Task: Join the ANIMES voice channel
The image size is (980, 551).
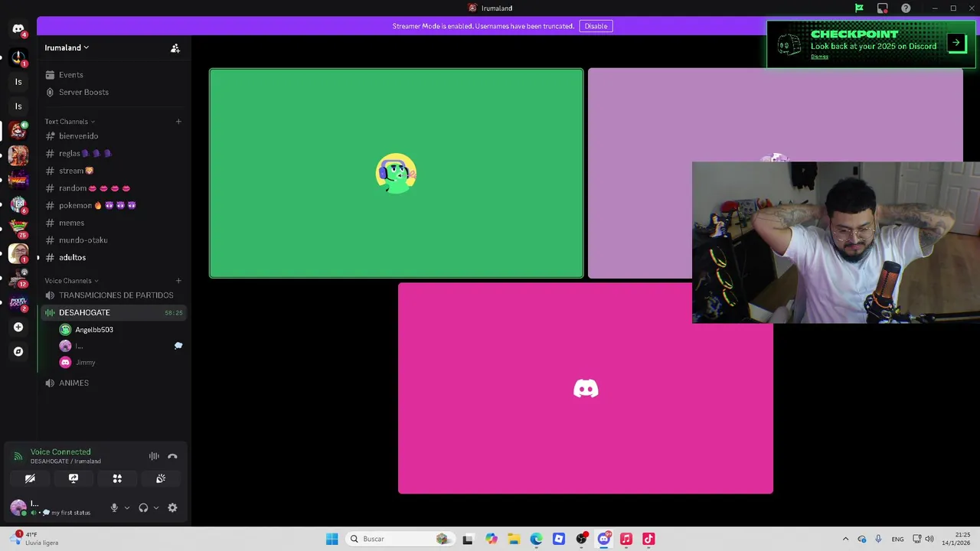Action: (x=113, y=383)
